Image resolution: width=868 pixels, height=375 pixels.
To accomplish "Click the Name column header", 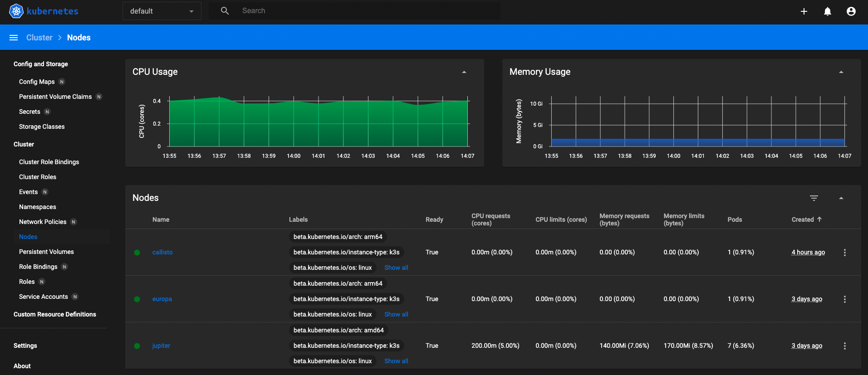I will [x=161, y=219].
